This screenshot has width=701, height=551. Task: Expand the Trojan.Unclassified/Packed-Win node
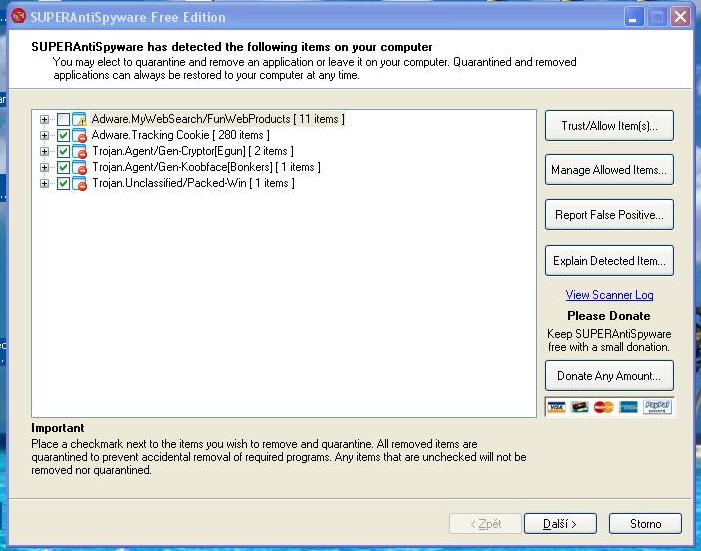click(44, 183)
